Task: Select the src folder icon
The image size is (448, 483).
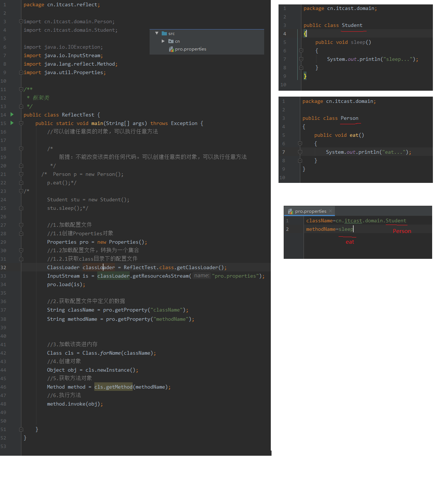Action: [164, 34]
